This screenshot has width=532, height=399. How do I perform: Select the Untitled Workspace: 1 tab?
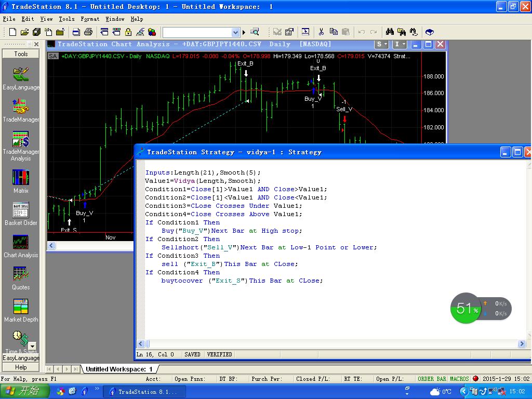[119, 369]
